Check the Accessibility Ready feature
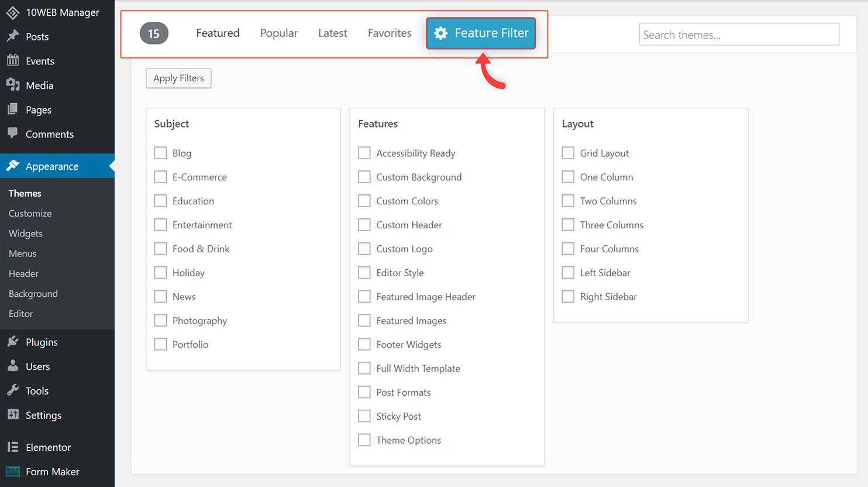 pos(364,153)
